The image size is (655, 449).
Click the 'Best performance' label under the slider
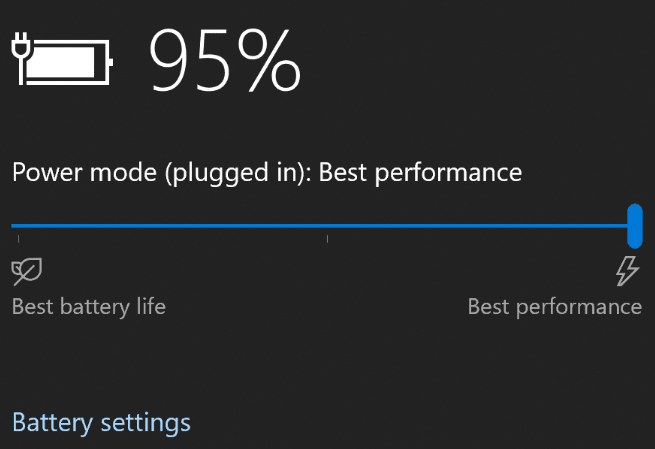pyautogui.click(x=554, y=306)
